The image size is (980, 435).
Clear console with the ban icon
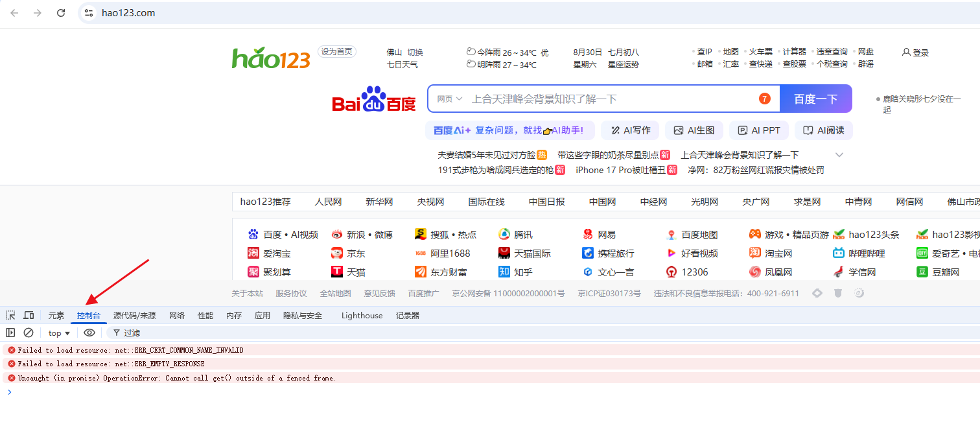click(29, 333)
